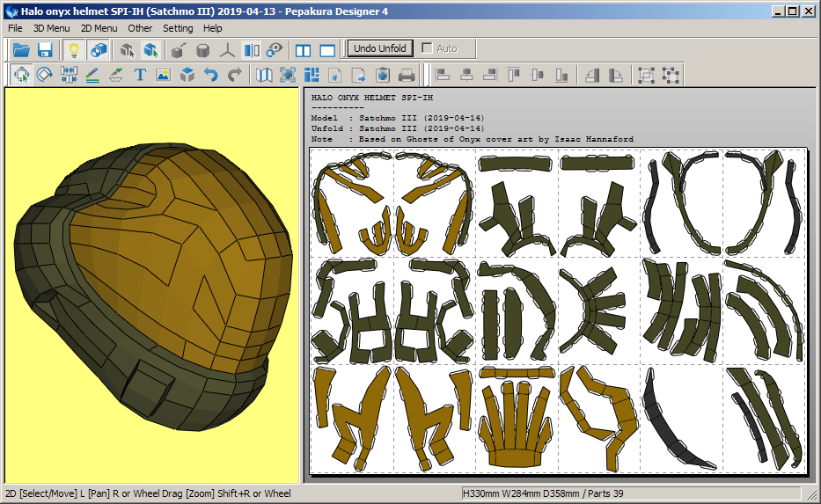Viewport: 821px width, 504px height.
Task: Click the align bottom icon
Action: point(561,75)
